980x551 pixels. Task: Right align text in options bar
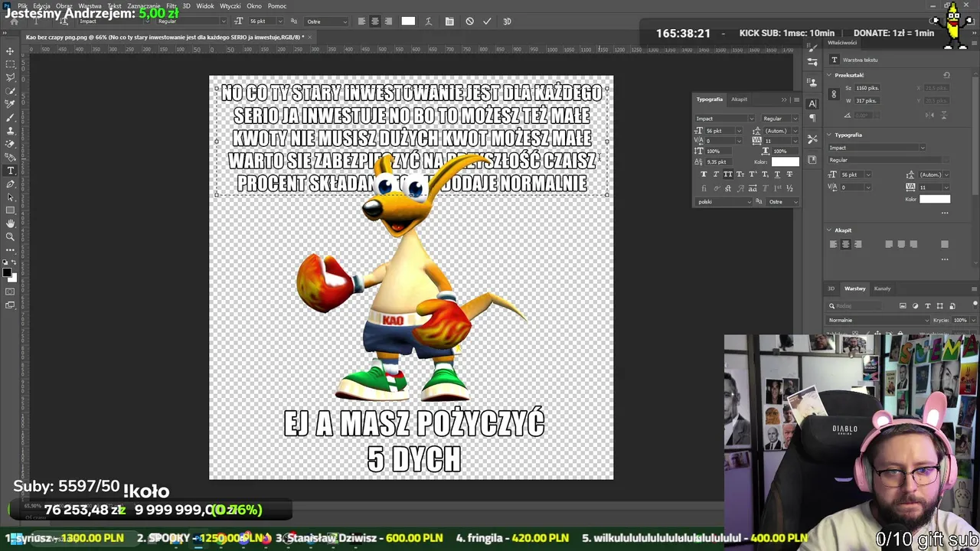pyautogui.click(x=388, y=21)
